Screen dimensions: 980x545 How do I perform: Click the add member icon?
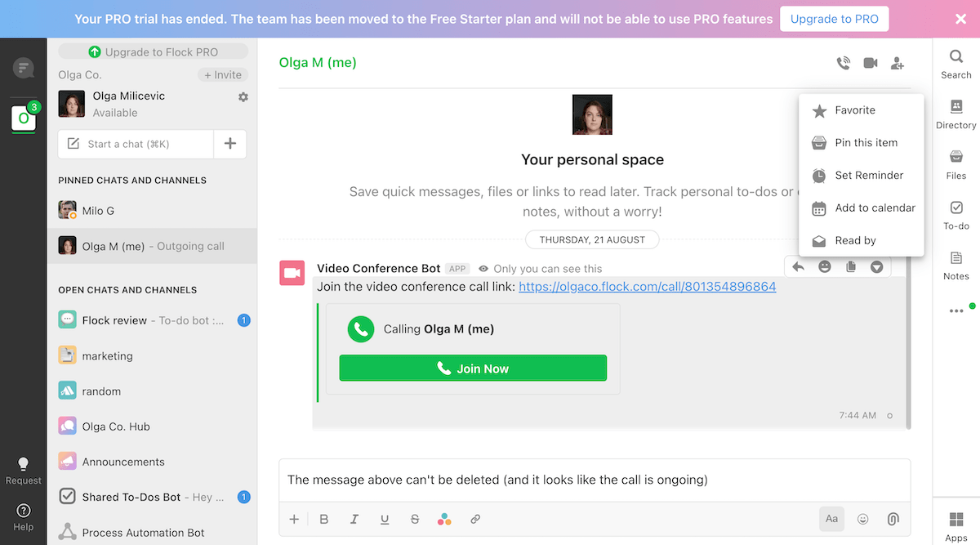click(x=898, y=63)
